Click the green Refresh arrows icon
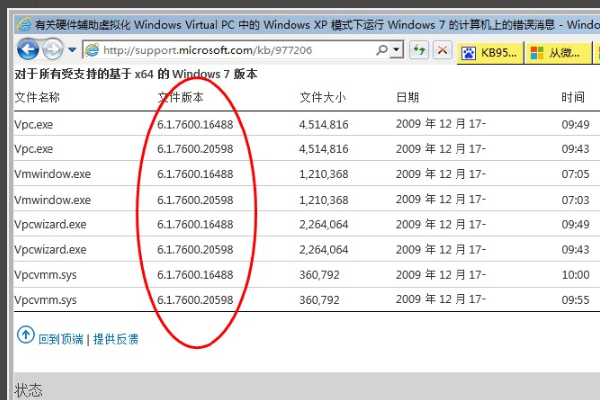Screen dimensions: 600x400 tap(419, 50)
